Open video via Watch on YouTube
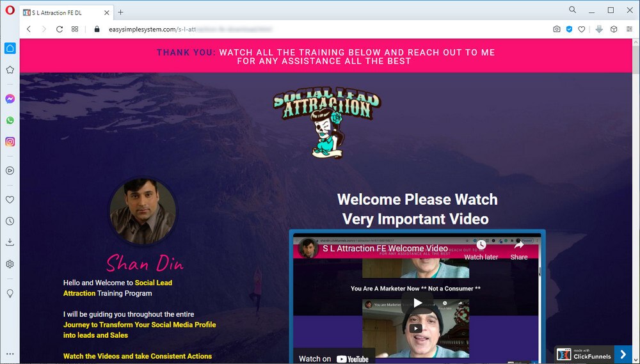This screenshot has width=640, height=364. click(334, 358)
